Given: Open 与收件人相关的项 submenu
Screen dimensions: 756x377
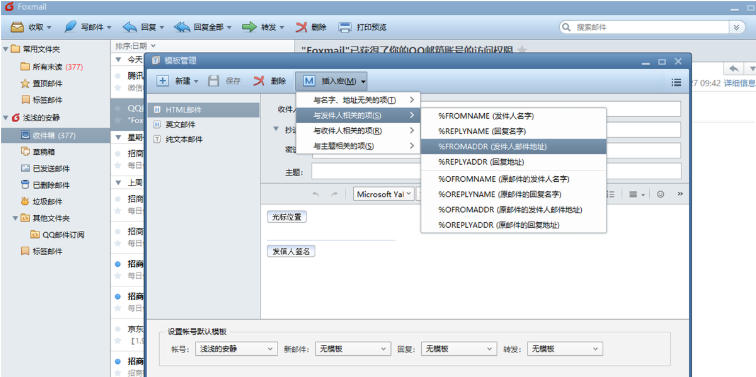Looking at the screenshot, I should tap(358, 130).
